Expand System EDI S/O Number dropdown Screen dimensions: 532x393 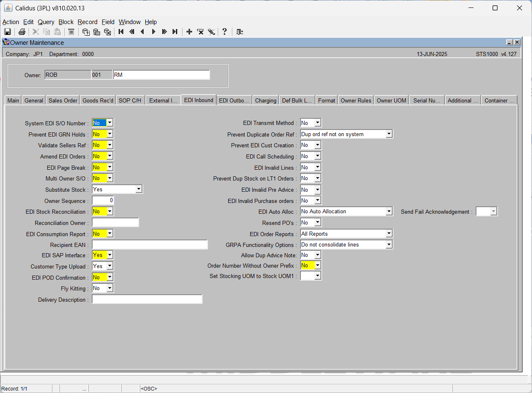click(110, 123)
